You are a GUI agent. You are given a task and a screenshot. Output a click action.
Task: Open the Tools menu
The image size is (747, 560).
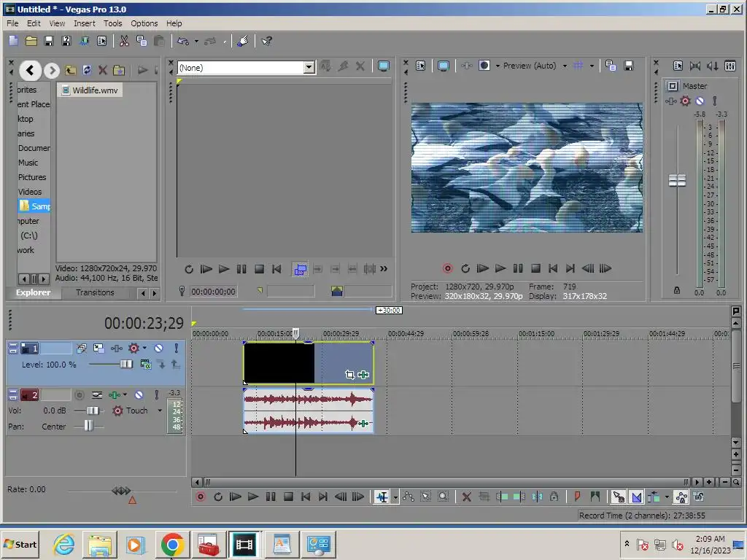pos(113,23)
